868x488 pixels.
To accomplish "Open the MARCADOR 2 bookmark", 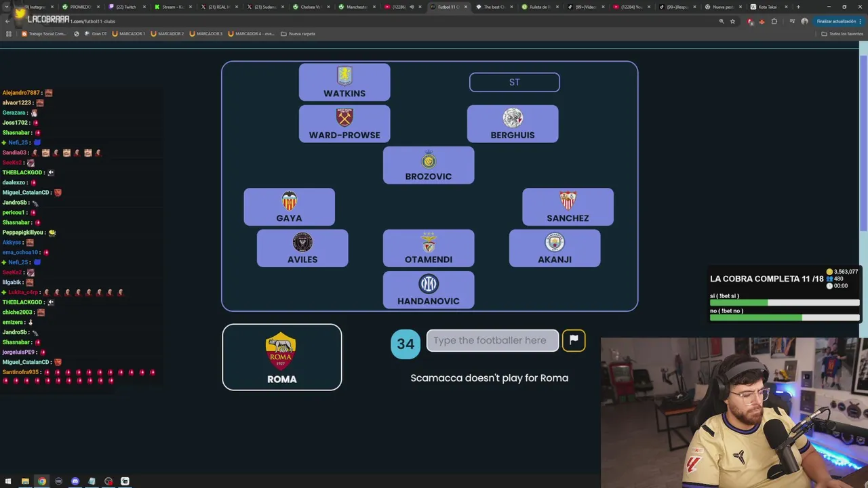I will point(167,33).
